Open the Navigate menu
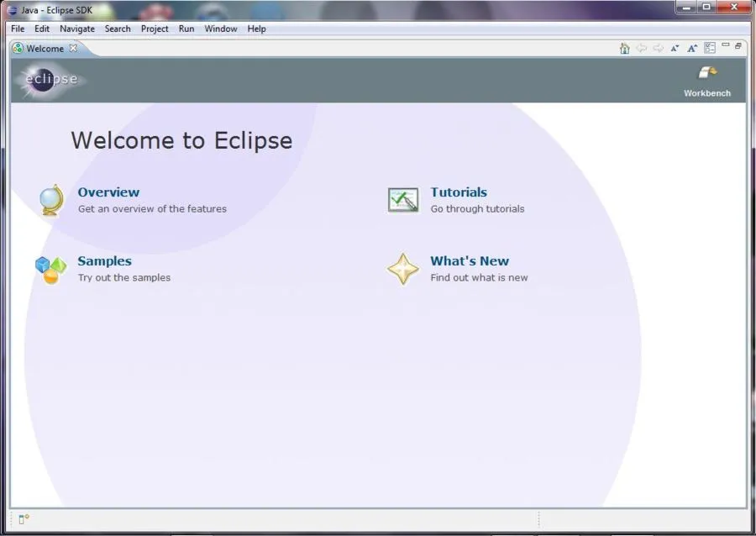Screen dimensions: 756x536 [x=77, y=29]
